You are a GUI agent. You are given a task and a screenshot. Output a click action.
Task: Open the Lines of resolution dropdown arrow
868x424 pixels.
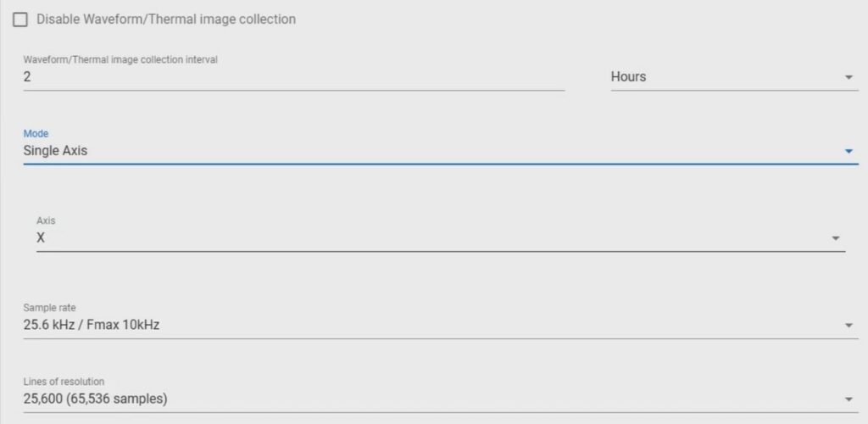[849, 399]
